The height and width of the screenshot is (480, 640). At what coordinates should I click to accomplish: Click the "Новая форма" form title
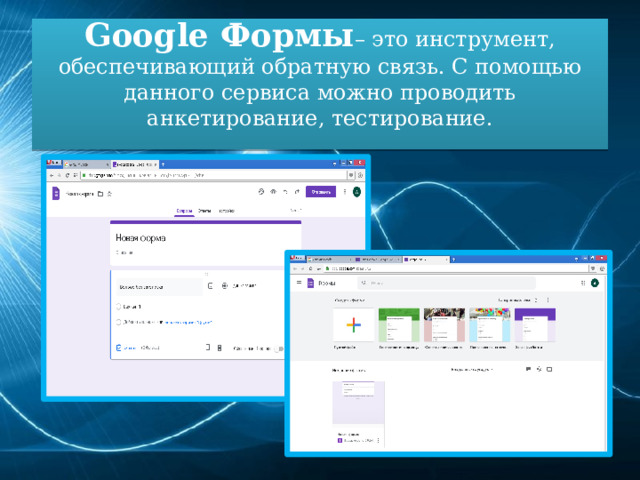click(x=140, y=238)
